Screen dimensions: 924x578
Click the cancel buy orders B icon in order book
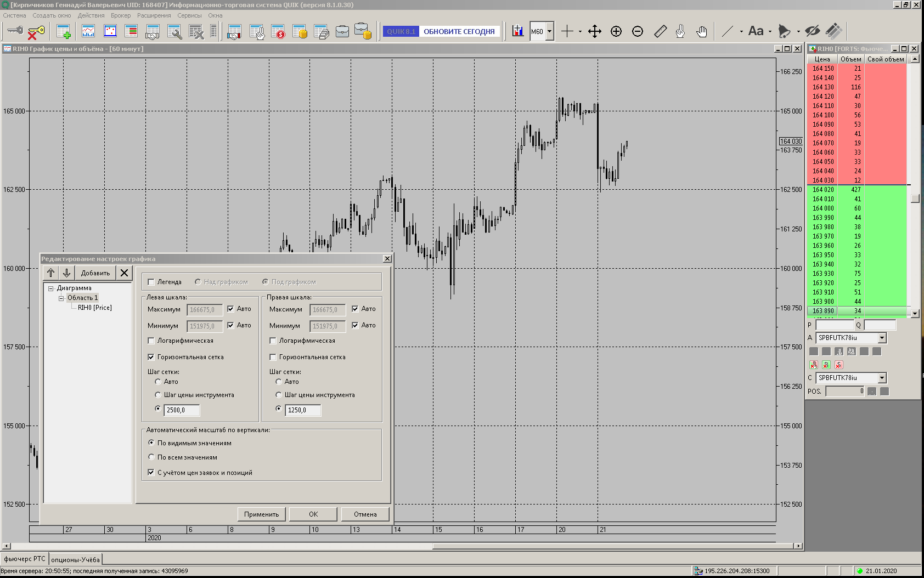click(x=826, y=365)
